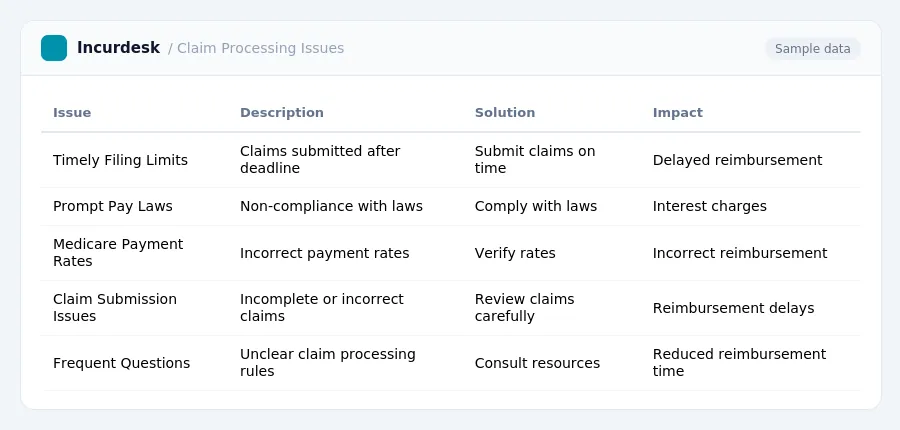Select the 'Incorrect reimbursement' cell
Viewport: 900px width, 430px height.
(740, 253)
